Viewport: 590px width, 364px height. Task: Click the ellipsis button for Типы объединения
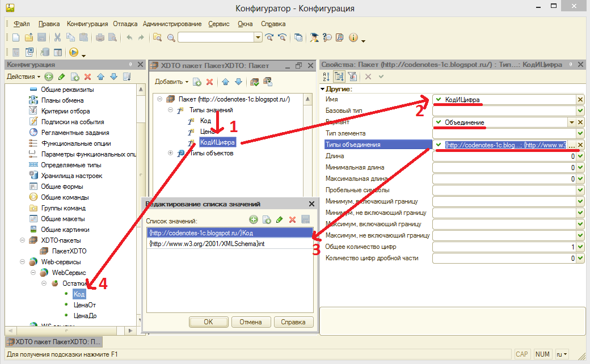pos(572,145)
